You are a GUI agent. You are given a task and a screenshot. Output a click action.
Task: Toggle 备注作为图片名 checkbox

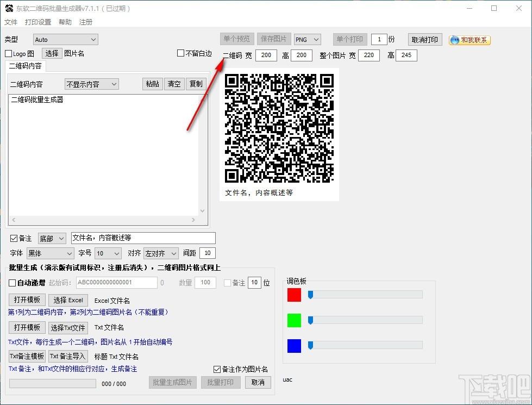pos(217,369)
